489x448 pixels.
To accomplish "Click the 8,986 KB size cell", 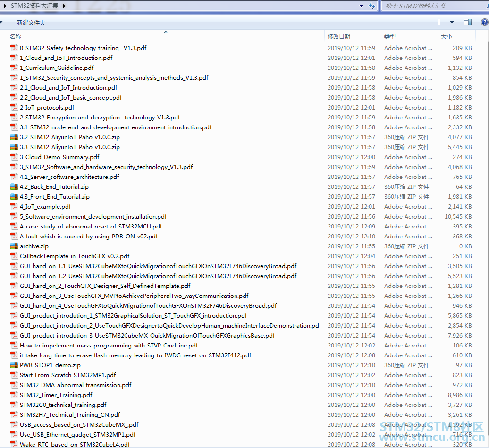I will (460, 395).
